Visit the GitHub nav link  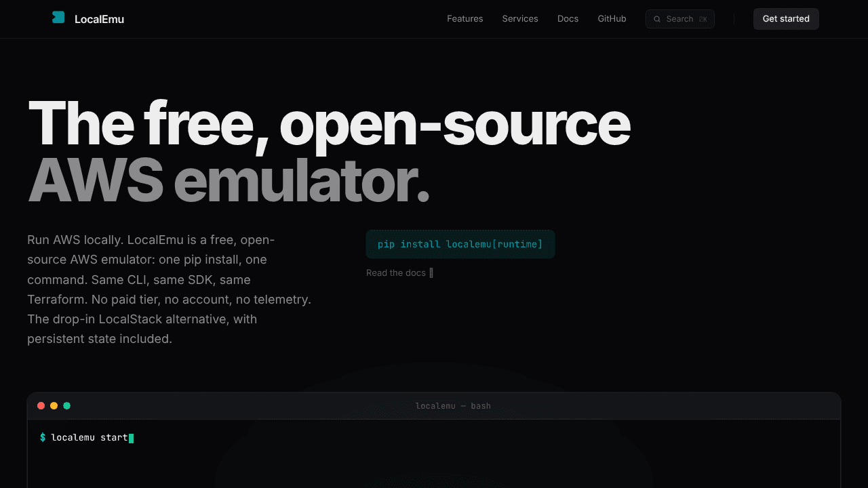612,19
